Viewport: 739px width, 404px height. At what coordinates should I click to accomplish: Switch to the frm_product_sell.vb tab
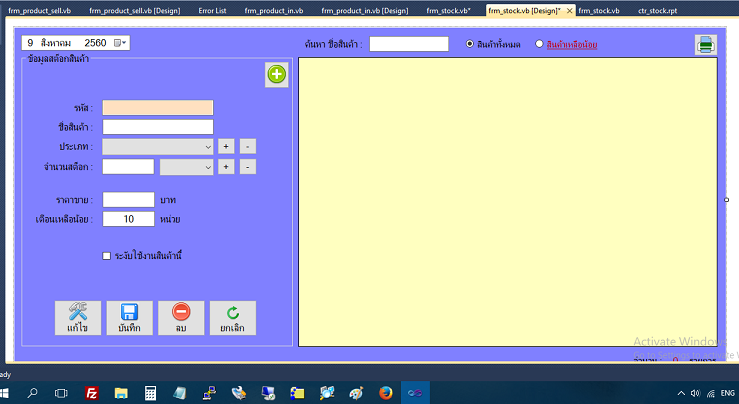pos(40,10)
